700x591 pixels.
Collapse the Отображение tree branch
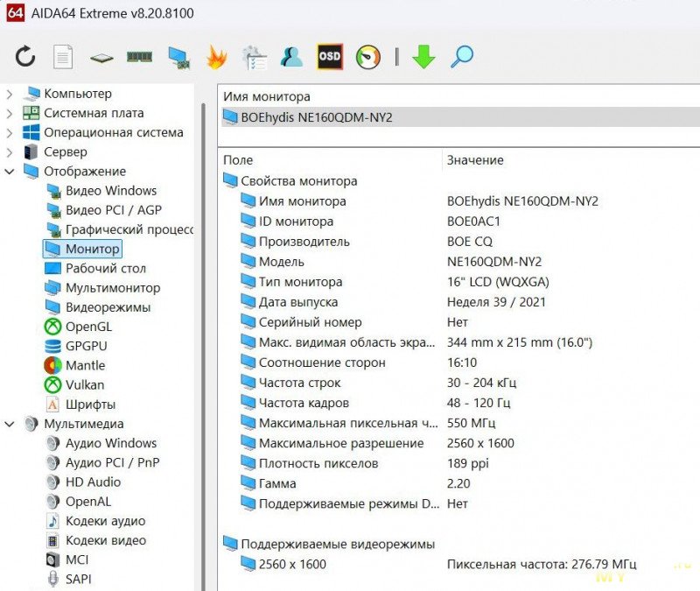10,172
